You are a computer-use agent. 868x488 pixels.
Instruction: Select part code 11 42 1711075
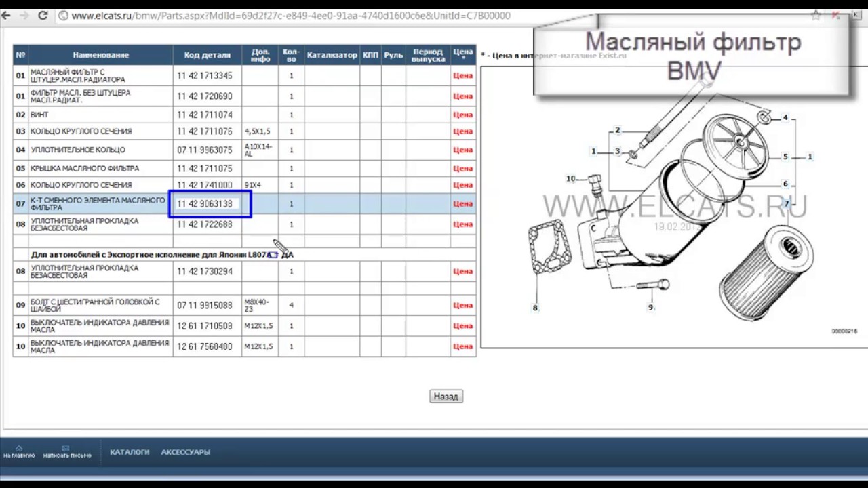[x=205, y=168]
